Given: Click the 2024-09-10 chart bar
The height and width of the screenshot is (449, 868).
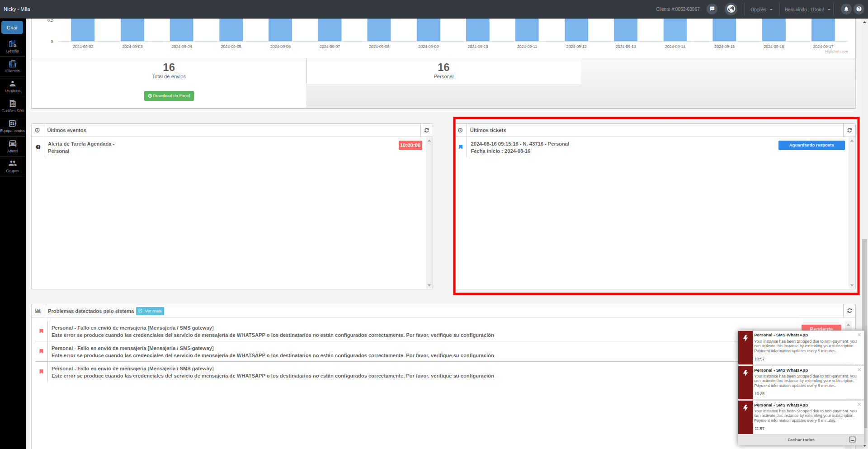Looking at the screenshot, I should click(x=478, y=30).
